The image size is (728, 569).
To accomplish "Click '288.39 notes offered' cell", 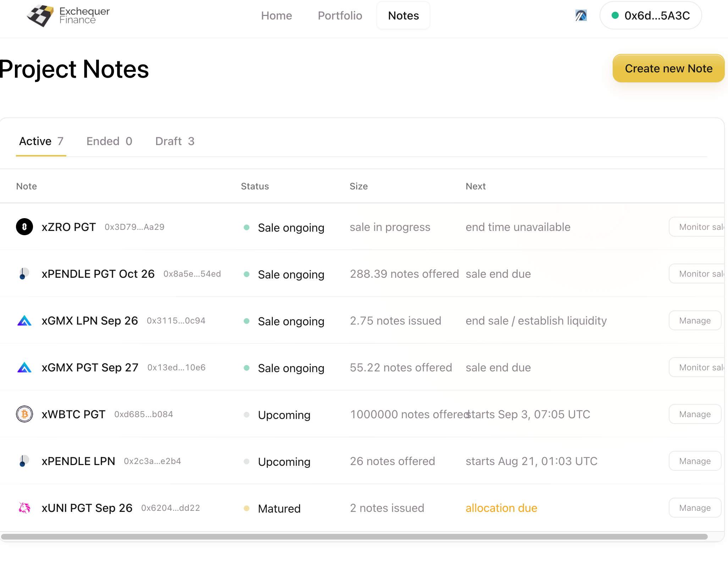I will [404, 274].
